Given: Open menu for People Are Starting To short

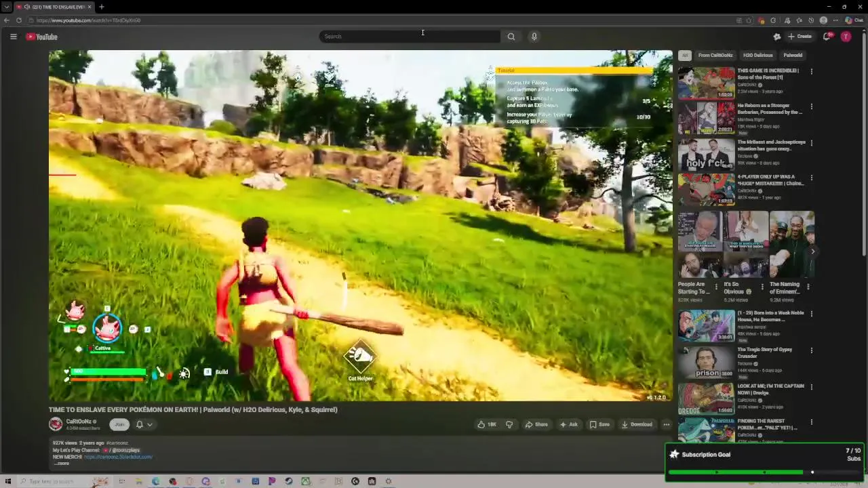Looking at the screenshot, I should 716,287.
